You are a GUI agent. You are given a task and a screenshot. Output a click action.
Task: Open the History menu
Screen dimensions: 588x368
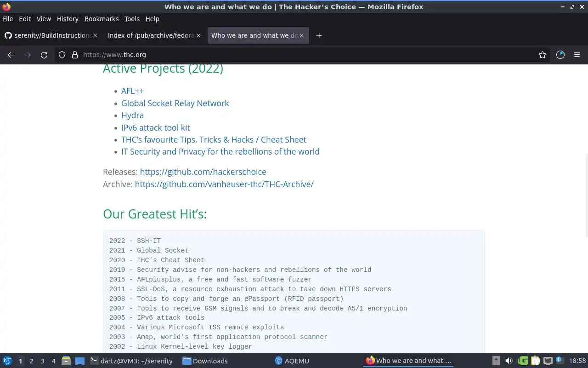pos(68,19)
